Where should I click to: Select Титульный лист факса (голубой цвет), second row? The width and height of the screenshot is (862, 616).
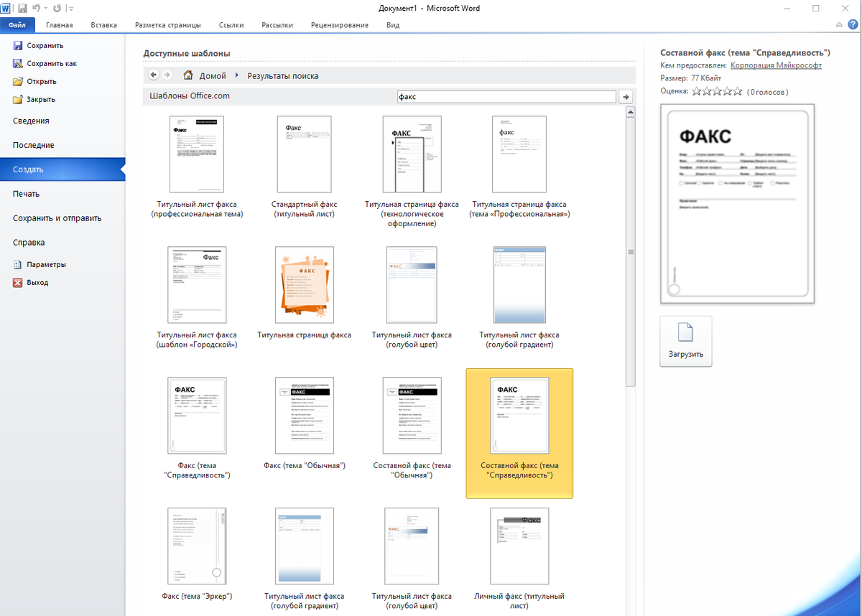click(412, 298)
